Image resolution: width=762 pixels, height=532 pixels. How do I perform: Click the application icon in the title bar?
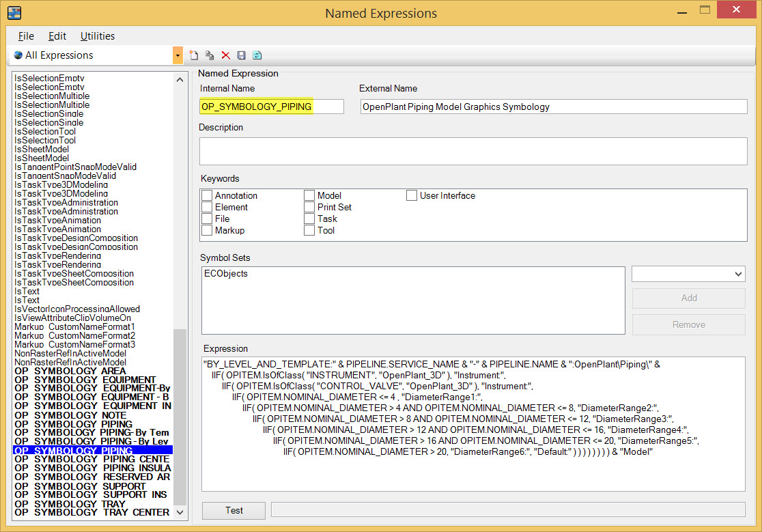(14, 12)
